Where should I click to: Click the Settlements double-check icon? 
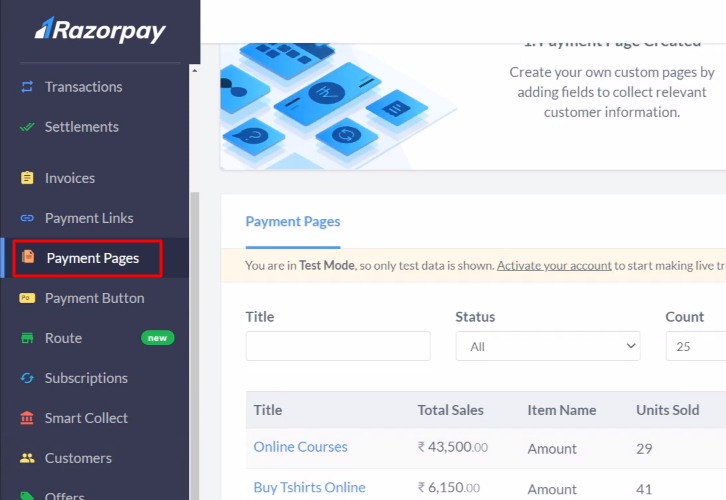click(x=27, y=127)
